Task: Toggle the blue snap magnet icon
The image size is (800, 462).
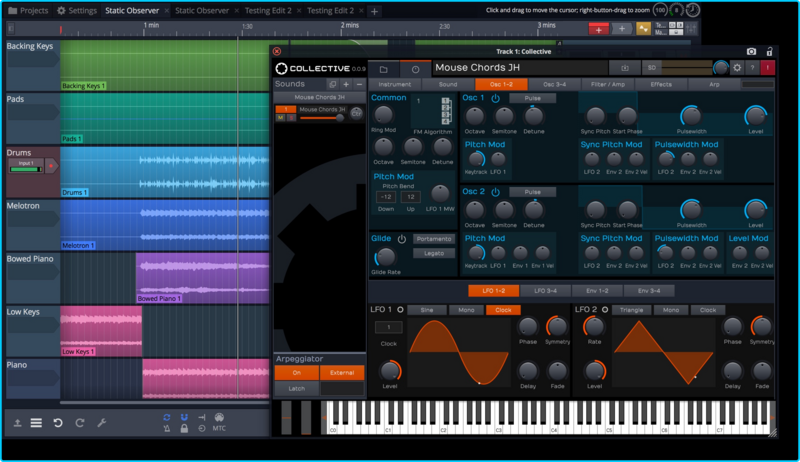Action: [x=184, y=417]
